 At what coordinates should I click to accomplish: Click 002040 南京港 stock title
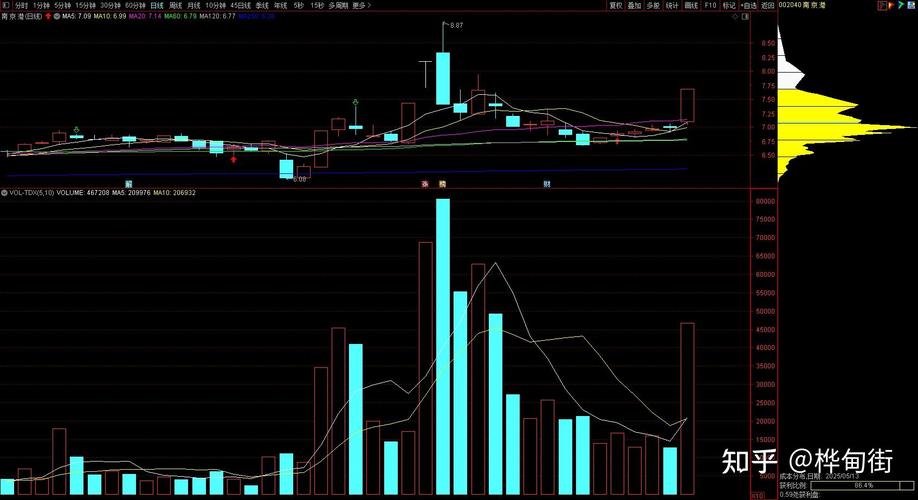pos(802,5)
